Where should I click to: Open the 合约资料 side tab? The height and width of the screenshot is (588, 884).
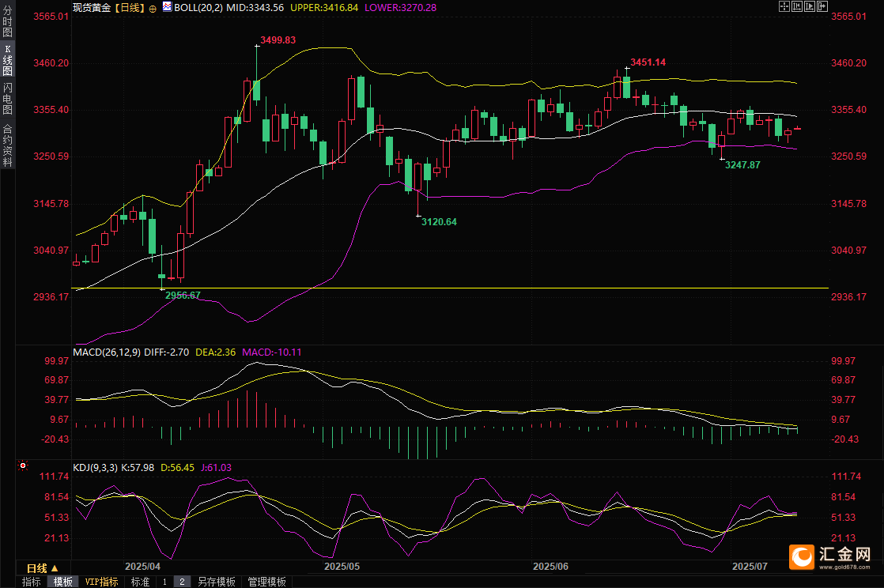7,145
